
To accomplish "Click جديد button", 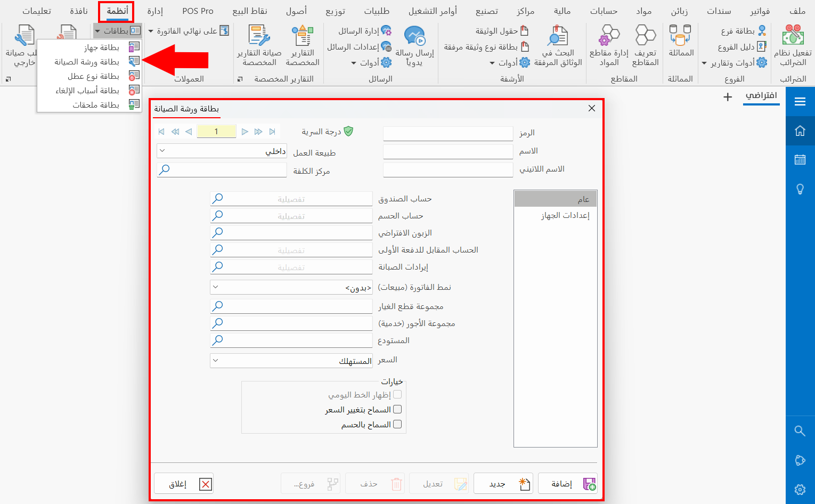I will (x=503, y=484).
